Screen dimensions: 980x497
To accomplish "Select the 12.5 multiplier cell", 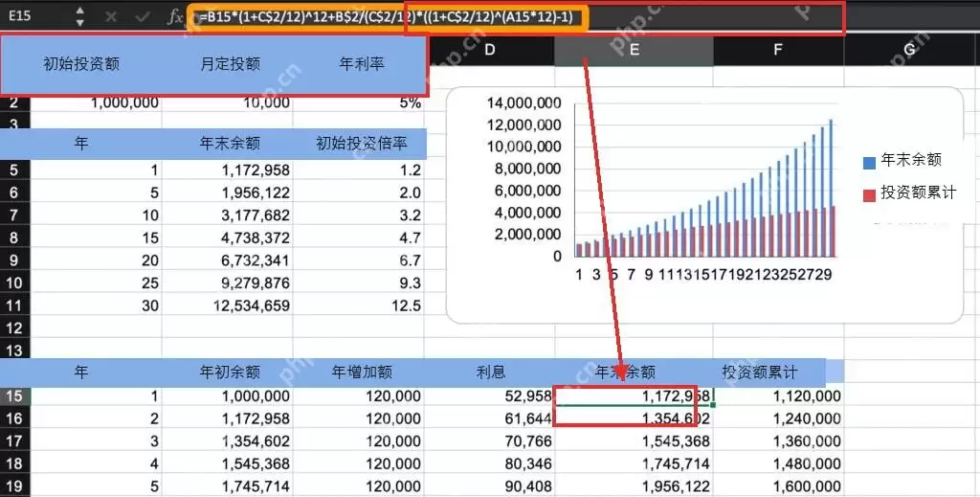I will coord(359,305).
